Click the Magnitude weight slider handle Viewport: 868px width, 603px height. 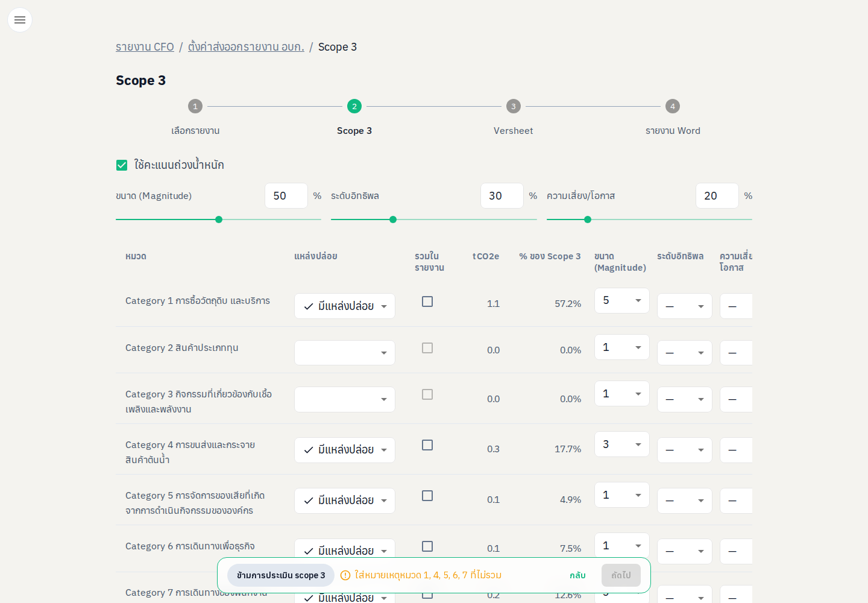click(x=219, y=219)
